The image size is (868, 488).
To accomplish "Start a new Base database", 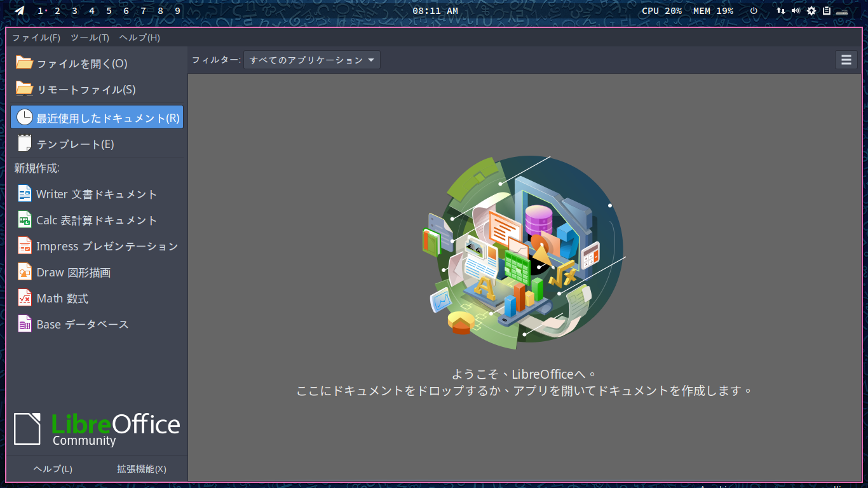I will (x=83, y=324).
